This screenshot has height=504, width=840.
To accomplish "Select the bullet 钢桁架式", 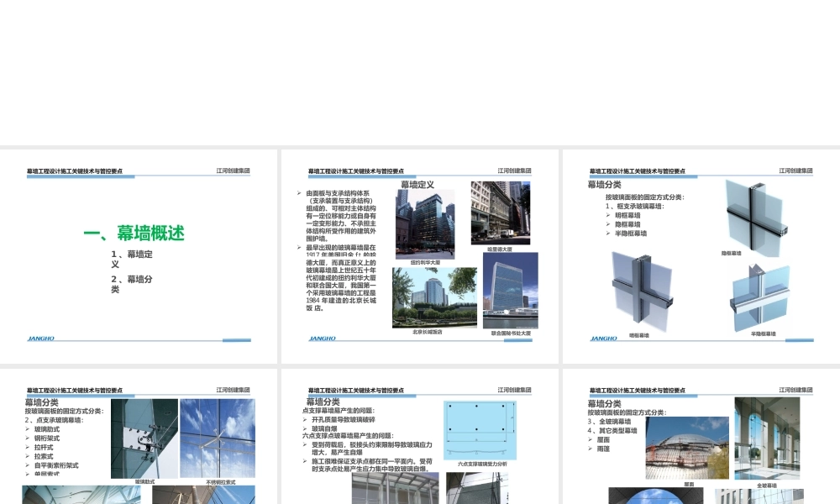I will 47,438.
